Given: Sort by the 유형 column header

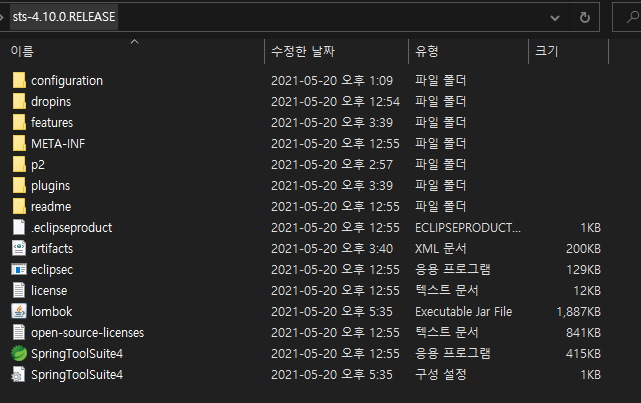Looking at the screenshot, I should tap(427, 51).
